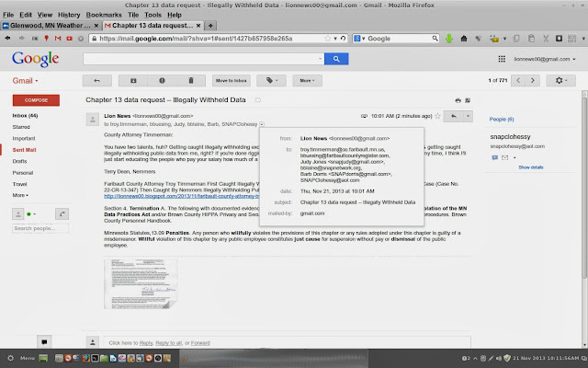The image size is (588, 368).
Task: Click Back to Sent Mail arrow button
Action: tap(97, 80)
